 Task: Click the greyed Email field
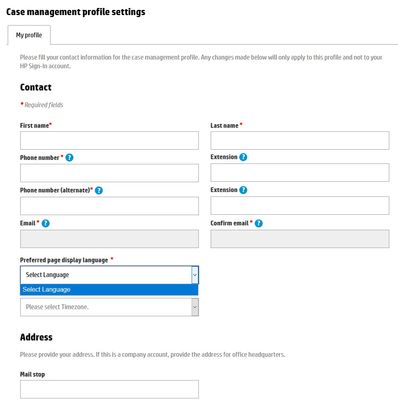[109, 239]
